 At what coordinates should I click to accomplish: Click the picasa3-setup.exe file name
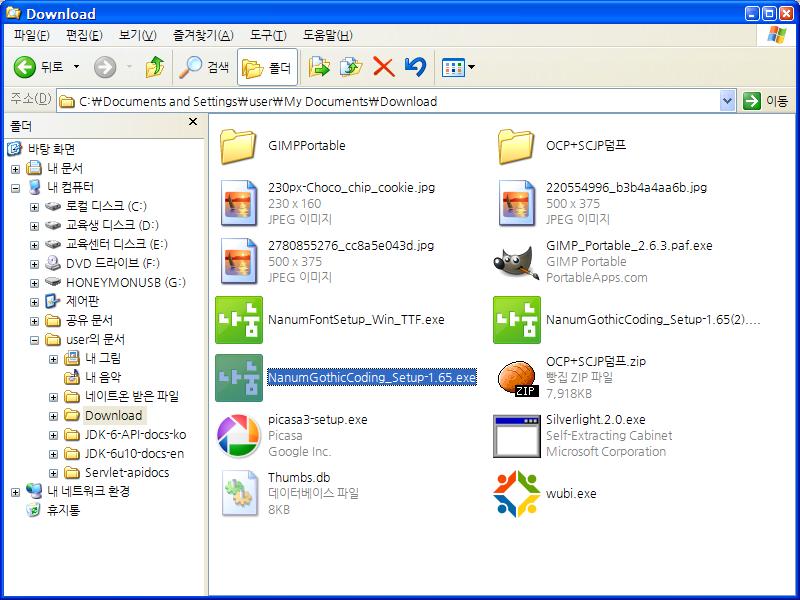pyautogui.click(x=318, y=419)
